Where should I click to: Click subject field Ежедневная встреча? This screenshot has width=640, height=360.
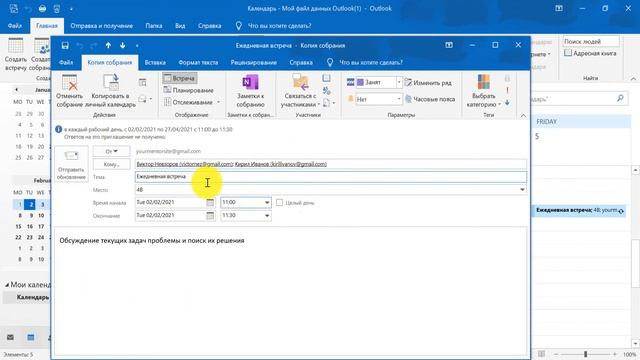[331, 177]
